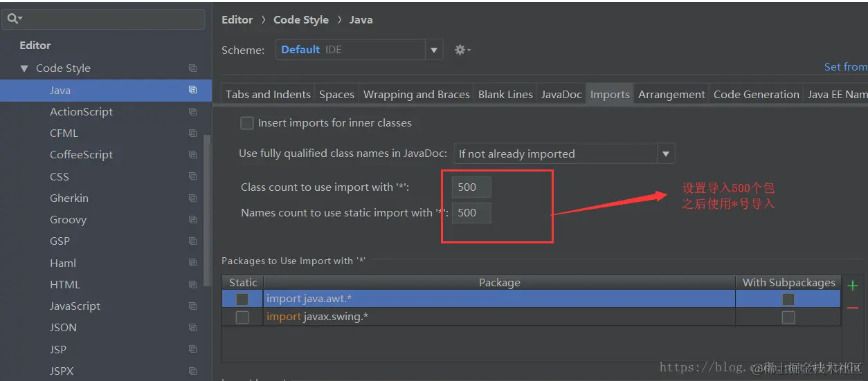The image size is (868, 381).
Task: Toggle Static checkbox for javax.swing.* row
Action: pyautogui.click(x=242, y=317)
